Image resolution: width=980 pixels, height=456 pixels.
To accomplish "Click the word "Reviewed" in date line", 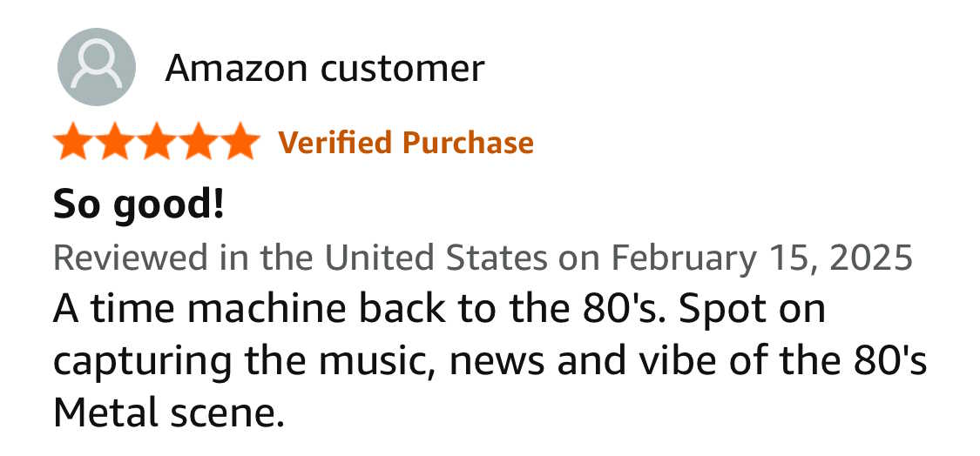I will click(x=131, y=258).
